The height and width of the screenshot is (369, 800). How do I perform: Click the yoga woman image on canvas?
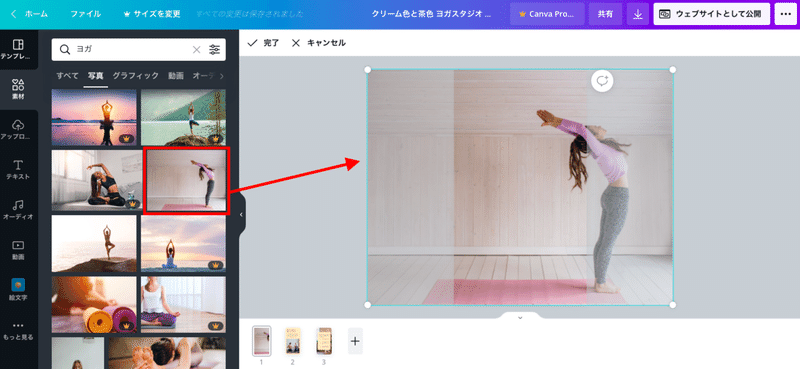(x=520, y=187)
